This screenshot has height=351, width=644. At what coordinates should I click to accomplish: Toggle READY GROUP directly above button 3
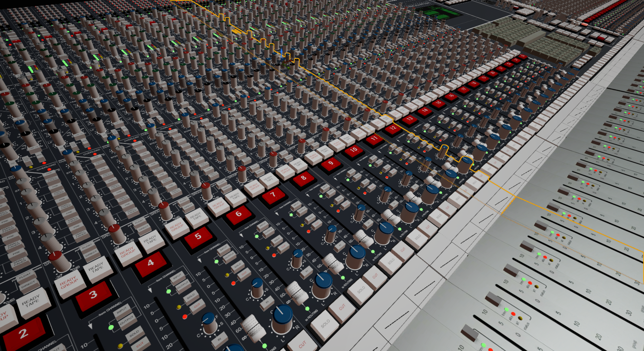(68, 283)
